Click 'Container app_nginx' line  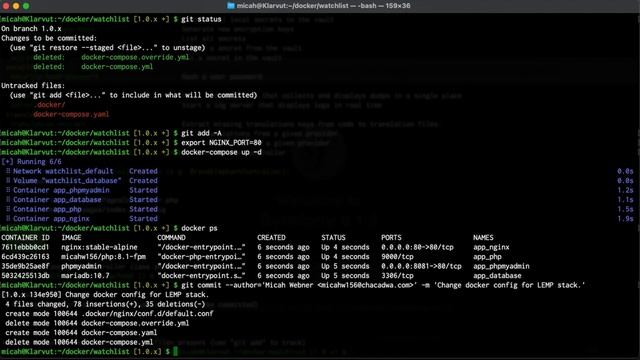click(x=51, y=219)
